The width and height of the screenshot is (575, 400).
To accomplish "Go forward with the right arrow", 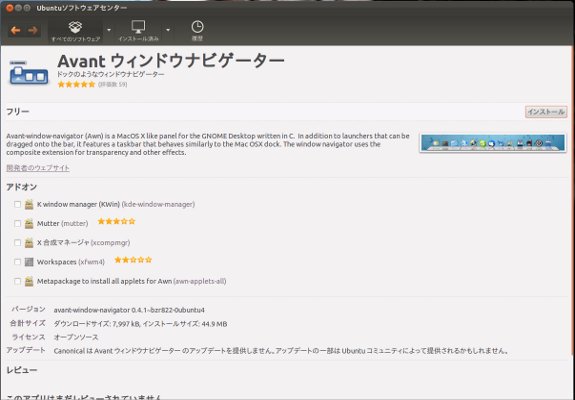I will pos(33,30).
